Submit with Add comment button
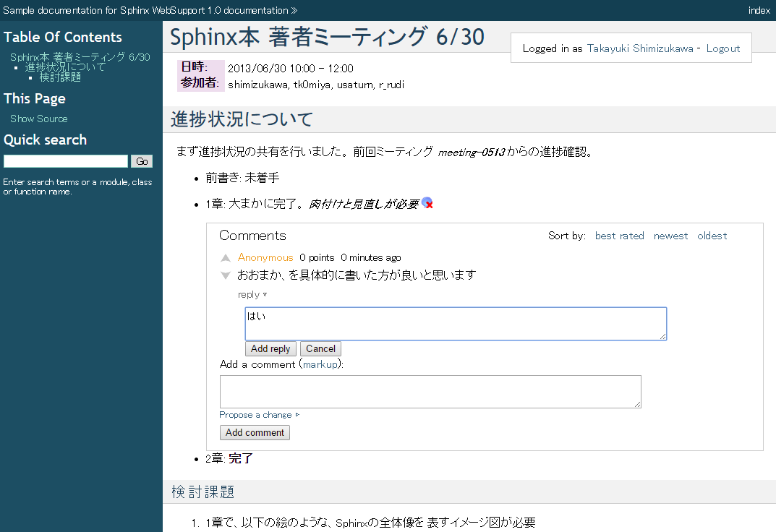Screen dimensions: 776x532 [x=255, y=433]
